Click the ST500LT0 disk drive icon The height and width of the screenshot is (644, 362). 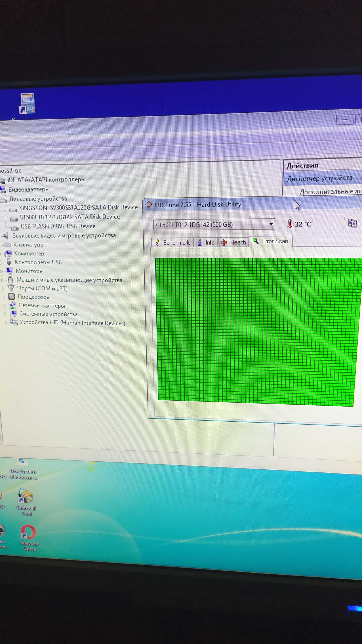coord(14,219)
